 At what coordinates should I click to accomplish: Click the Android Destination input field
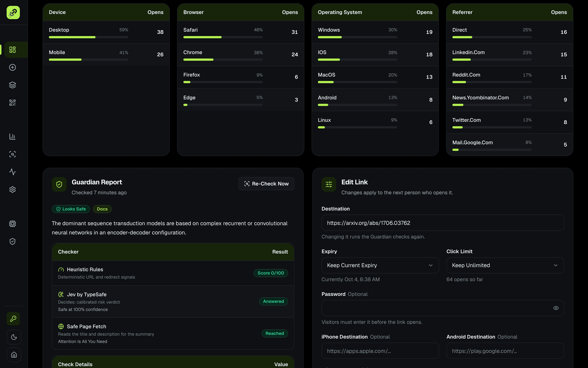(505, 351)
